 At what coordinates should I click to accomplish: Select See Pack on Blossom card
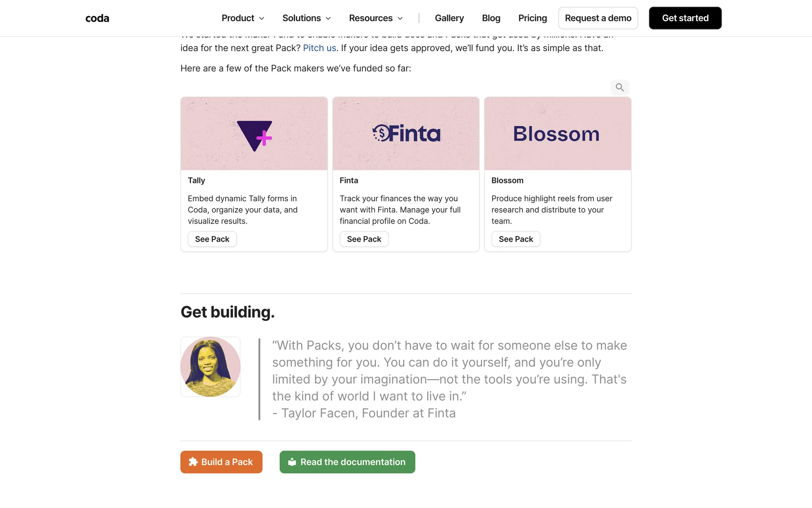pyautogui.click(x=516, y=239)
